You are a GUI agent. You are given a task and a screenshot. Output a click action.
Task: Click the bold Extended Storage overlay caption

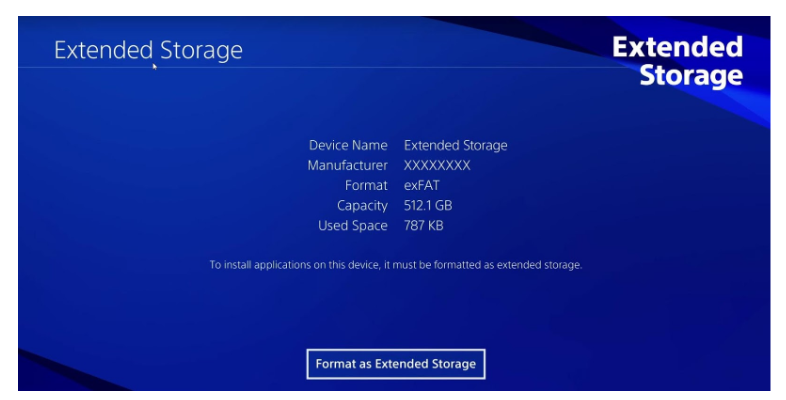(x=677, y=61)
